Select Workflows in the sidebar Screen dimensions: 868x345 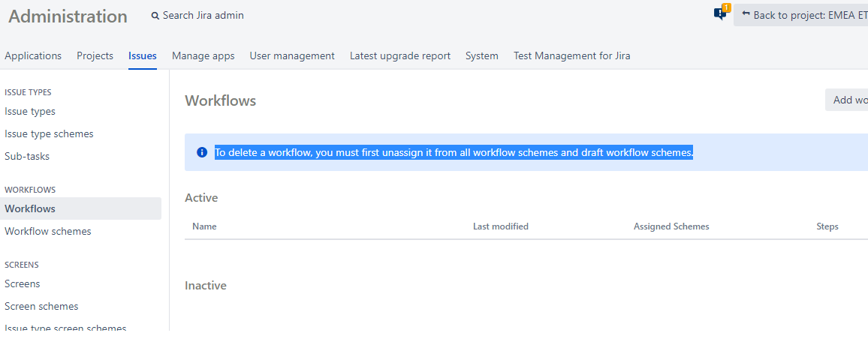point(81,208)
